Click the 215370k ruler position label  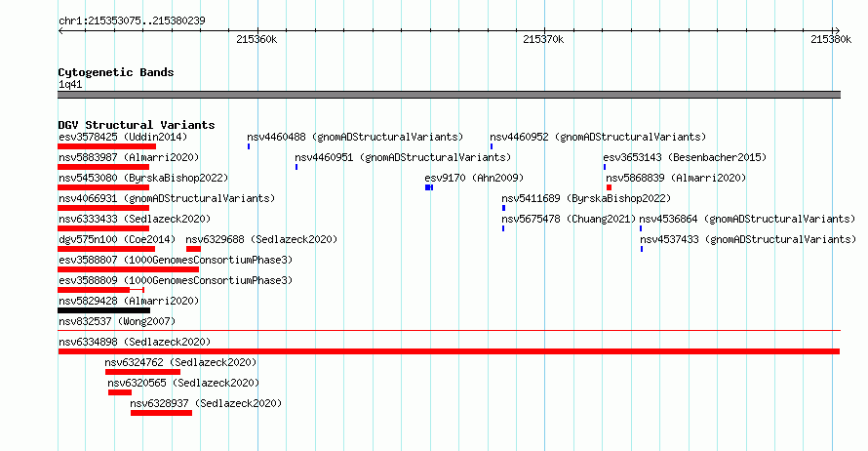tap(543, 39)
